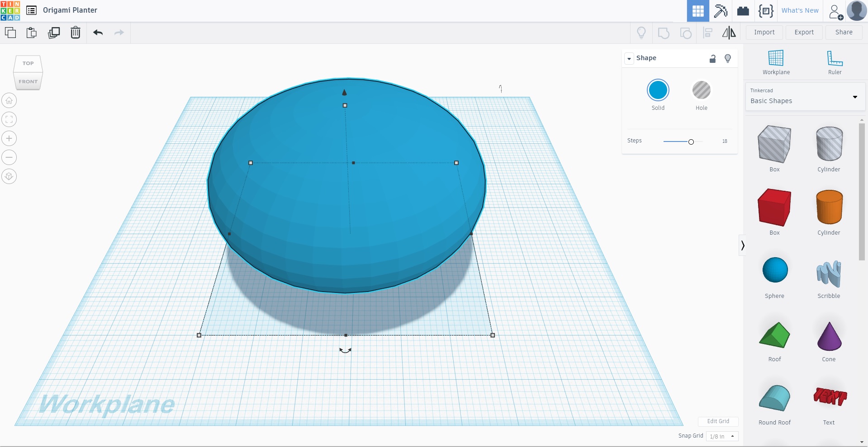Viewport: 868px width, 448px height.
Task: Click the Edit Grid button
Action: (718, 421)
